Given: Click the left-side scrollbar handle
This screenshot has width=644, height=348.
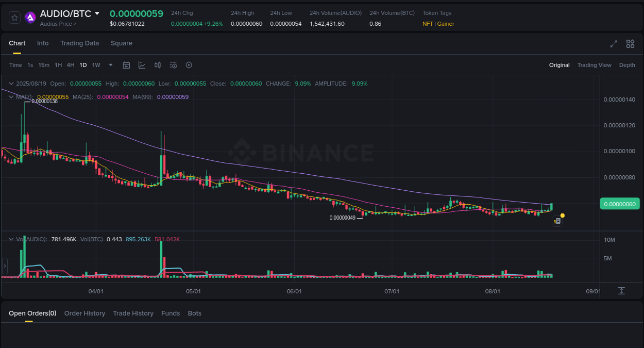Looking at the screenshot, I should coord(4,266).
